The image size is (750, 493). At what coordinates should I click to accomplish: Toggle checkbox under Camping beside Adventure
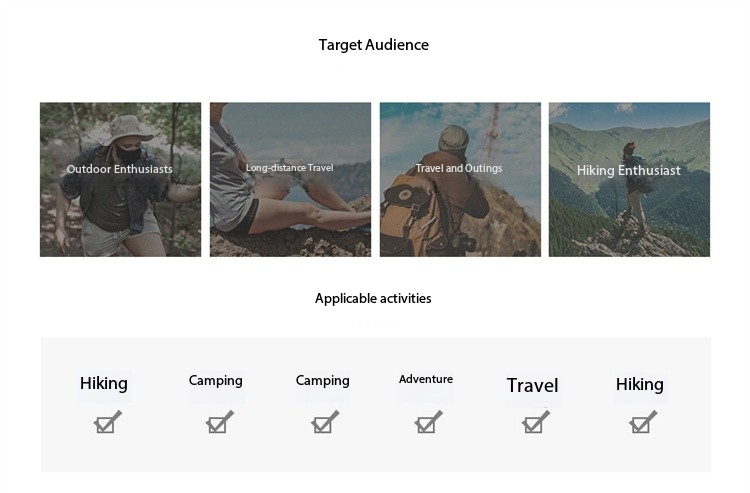pos(325,423)
